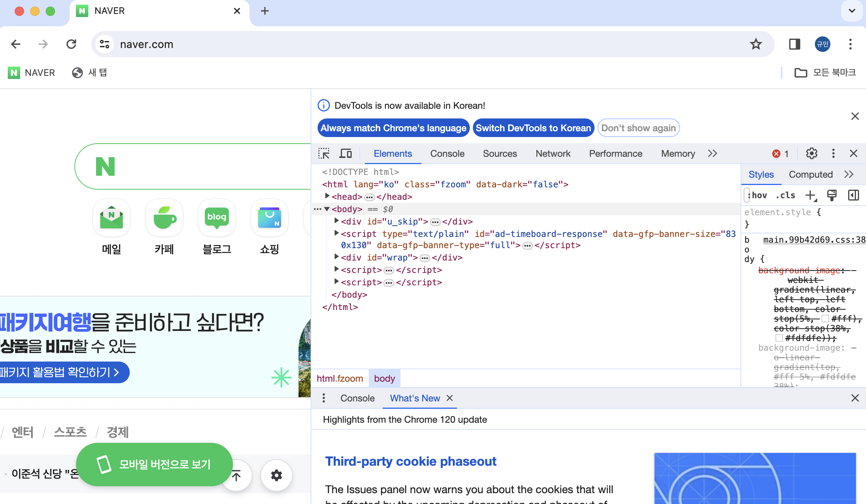The width and height of the screenshot is (866, 504).
Task: Click the new style rule plus icon
Action: 811,195
